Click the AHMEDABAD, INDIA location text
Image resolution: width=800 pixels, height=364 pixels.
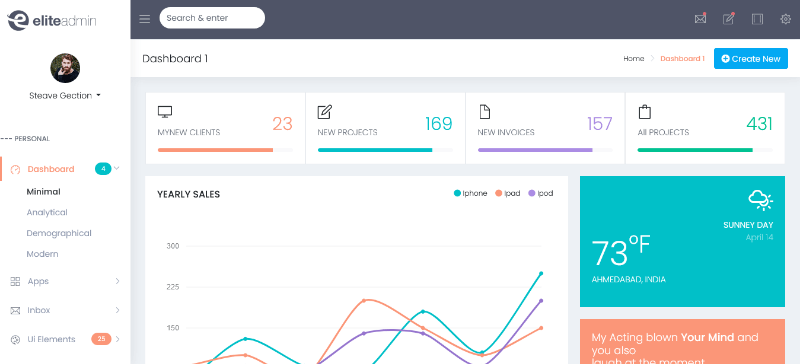tap(629, 280)
